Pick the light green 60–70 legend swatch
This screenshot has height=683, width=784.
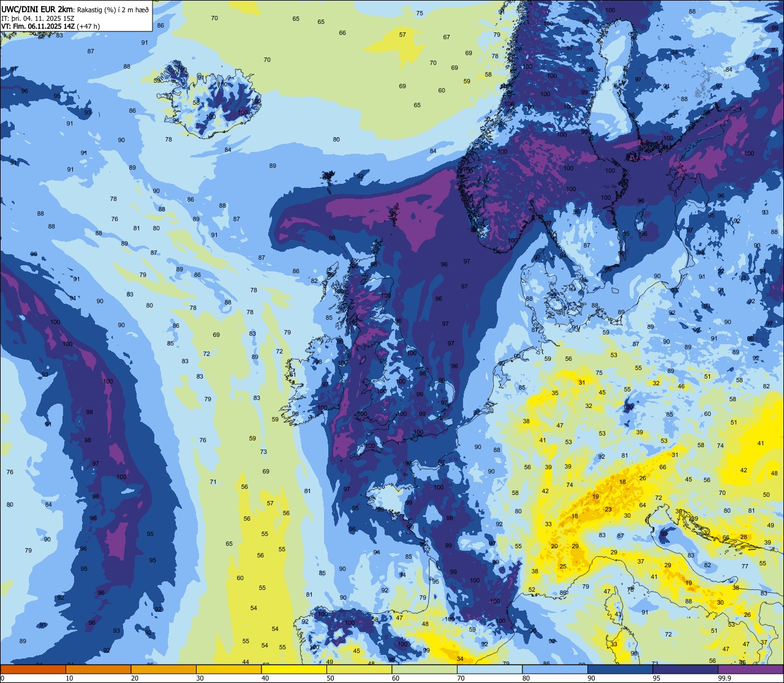coord(424,669)
